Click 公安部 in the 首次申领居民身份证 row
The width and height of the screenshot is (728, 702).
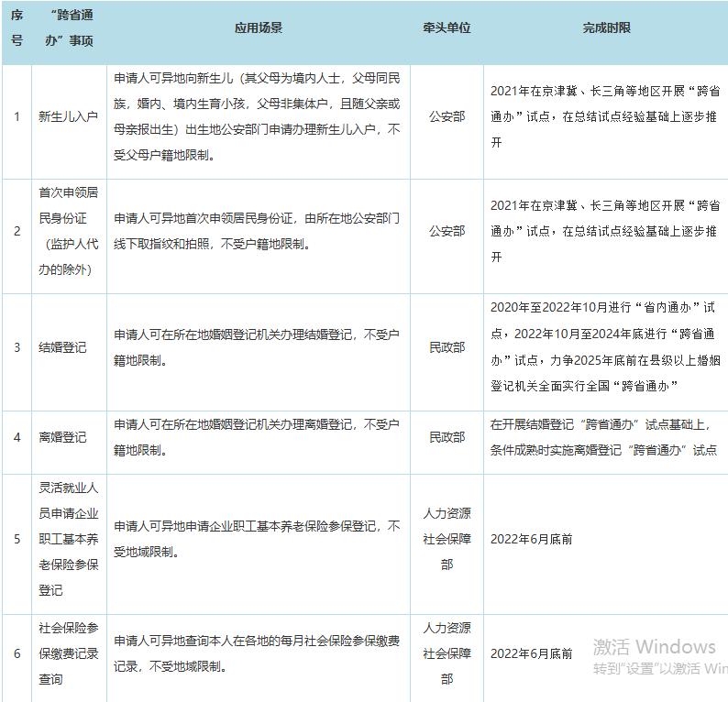(x=447, y=231)
